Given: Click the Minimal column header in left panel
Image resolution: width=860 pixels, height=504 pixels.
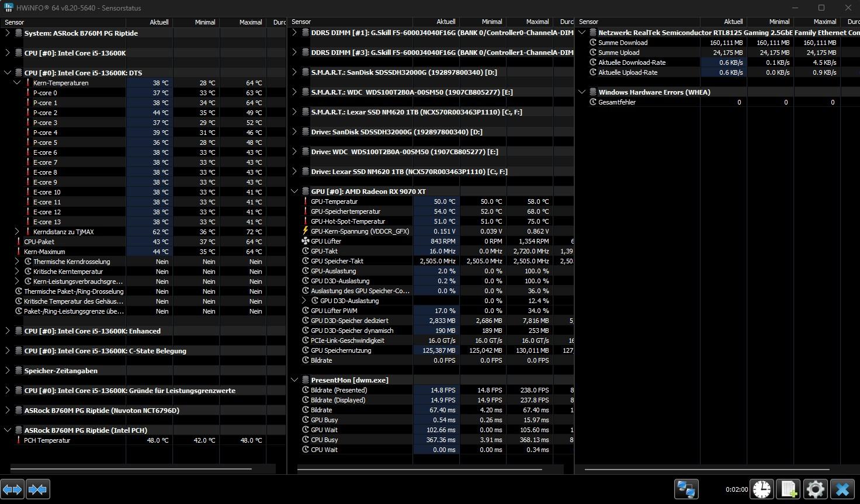Looking at the screenshot, I should pyautogui.click(x=196, y=22).
